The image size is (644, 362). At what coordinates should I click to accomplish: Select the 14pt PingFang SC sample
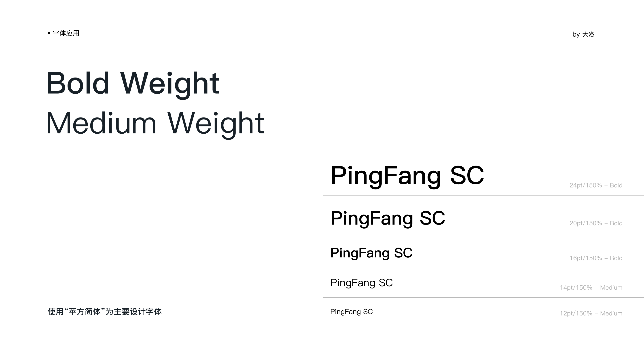click(x=362, y=283)
